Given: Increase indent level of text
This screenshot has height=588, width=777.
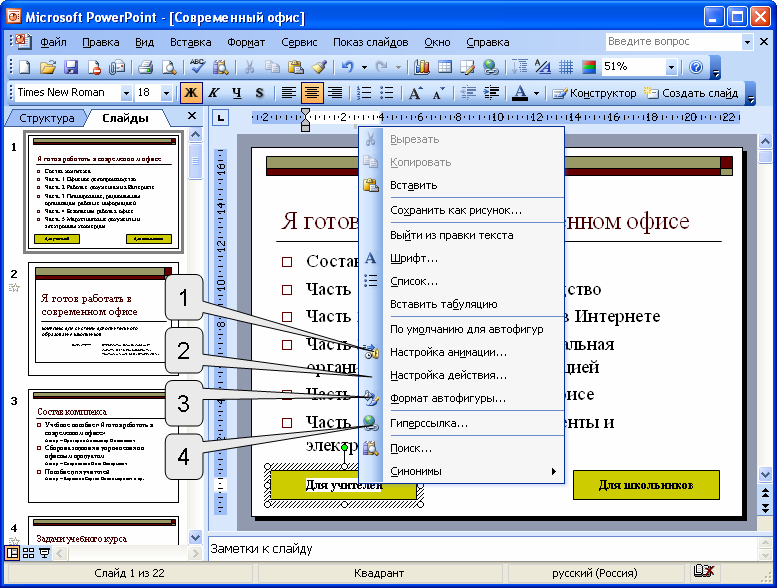Looking at the screenshot, I should [491, 93].
